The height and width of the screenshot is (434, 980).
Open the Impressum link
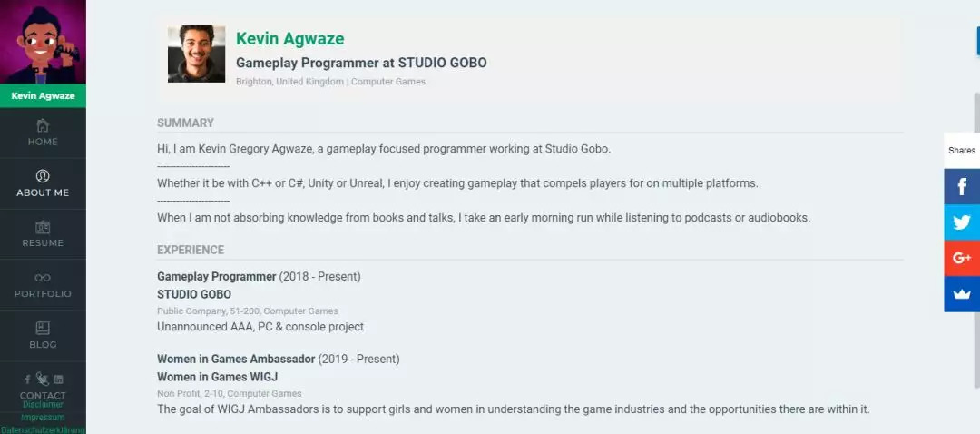point(43,418)
